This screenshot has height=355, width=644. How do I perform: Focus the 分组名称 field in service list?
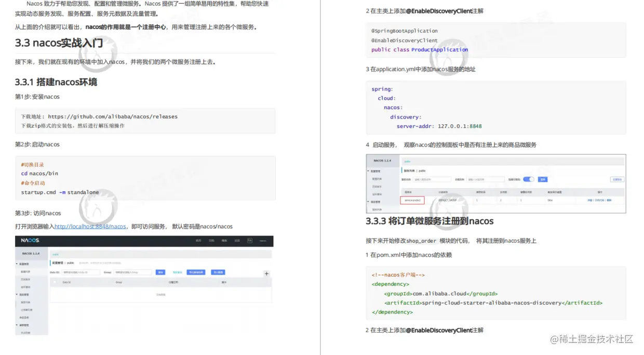click(486, 179)
